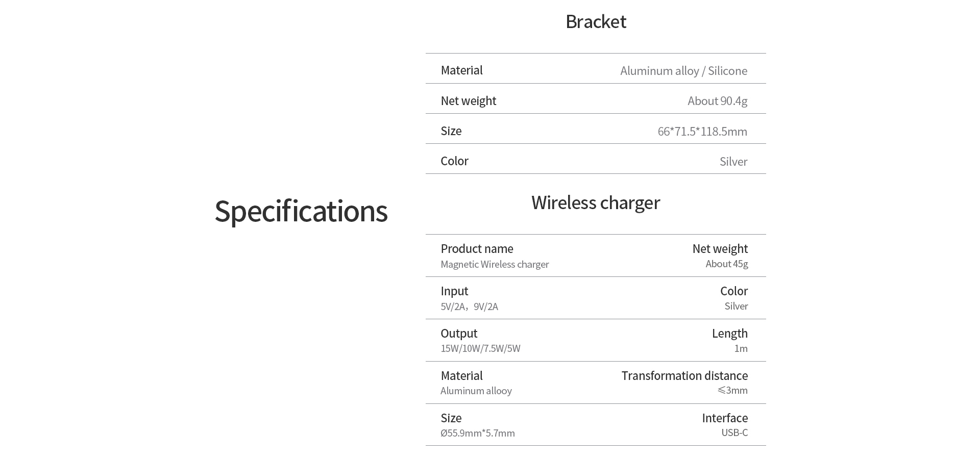980x459 pixels.
Task: Click the About 45g value
Action: tap(726, 264)
